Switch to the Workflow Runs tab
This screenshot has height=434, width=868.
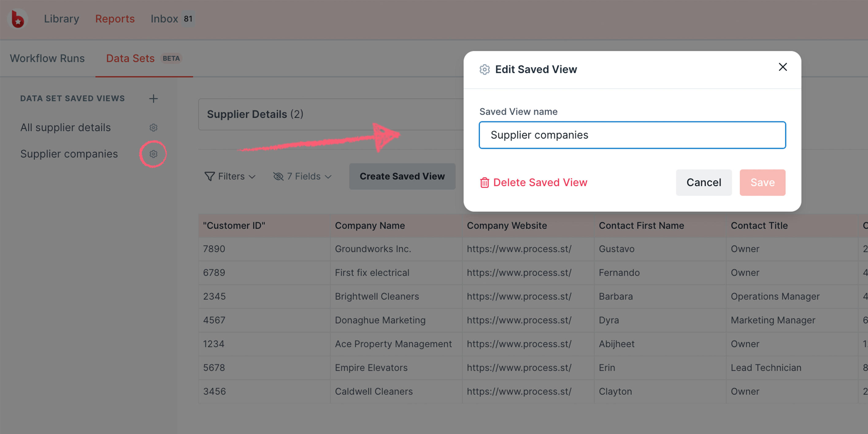pos(47,58)
